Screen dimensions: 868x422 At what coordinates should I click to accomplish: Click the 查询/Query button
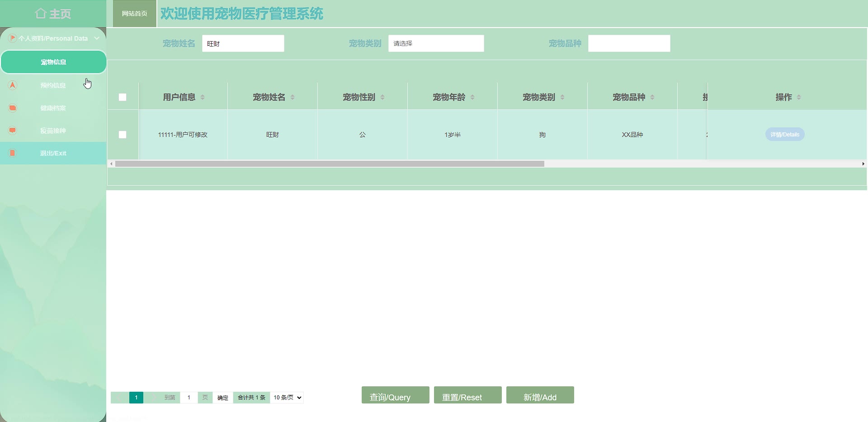click(395, 396)
